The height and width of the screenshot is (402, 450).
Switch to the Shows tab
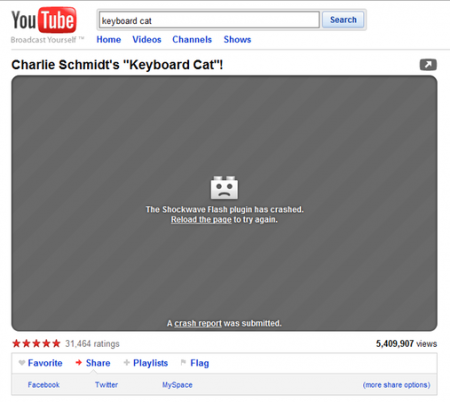point(237,40)
